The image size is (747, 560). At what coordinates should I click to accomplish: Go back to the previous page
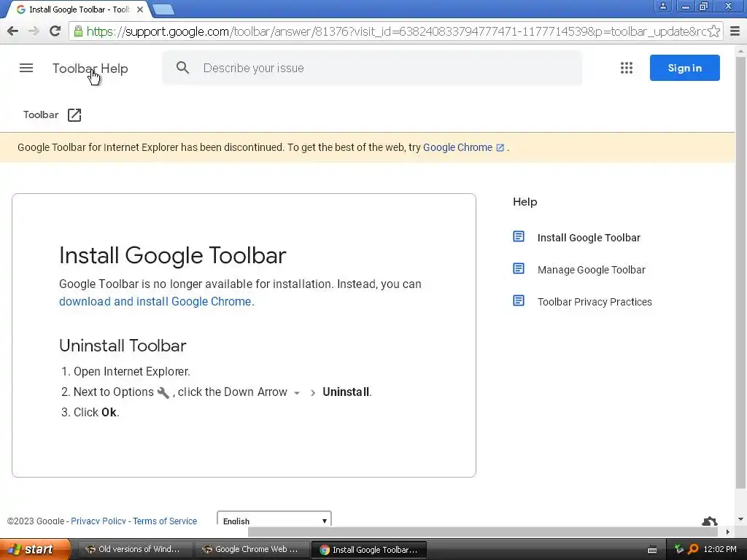coord(13,31)
